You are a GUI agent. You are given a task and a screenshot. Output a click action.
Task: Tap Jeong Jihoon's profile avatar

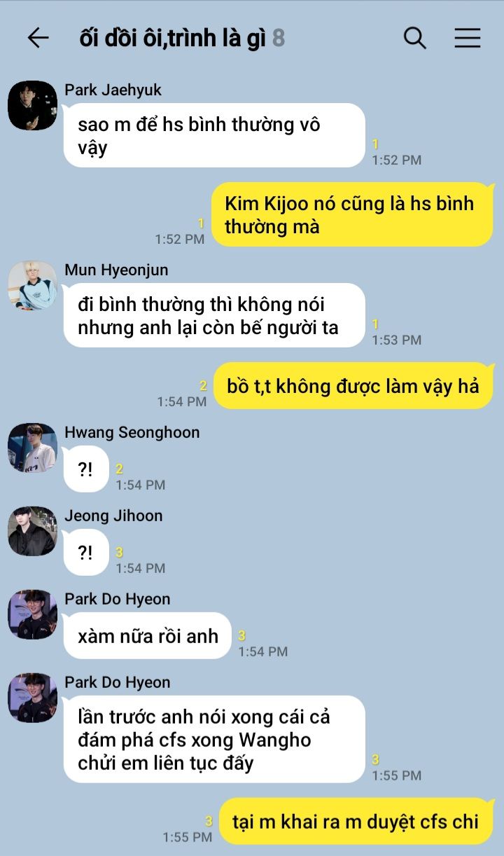click(x=32, y=531)
